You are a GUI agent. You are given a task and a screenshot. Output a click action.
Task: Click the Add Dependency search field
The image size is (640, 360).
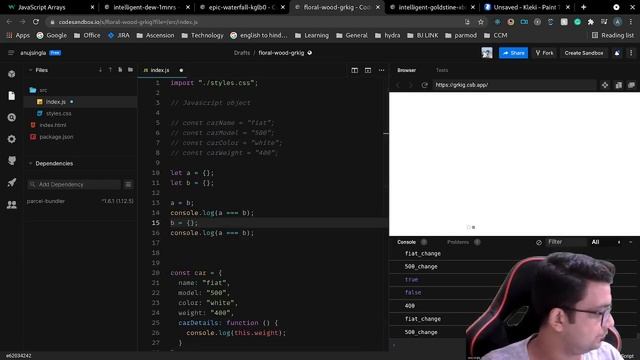(x=75, y=184)
